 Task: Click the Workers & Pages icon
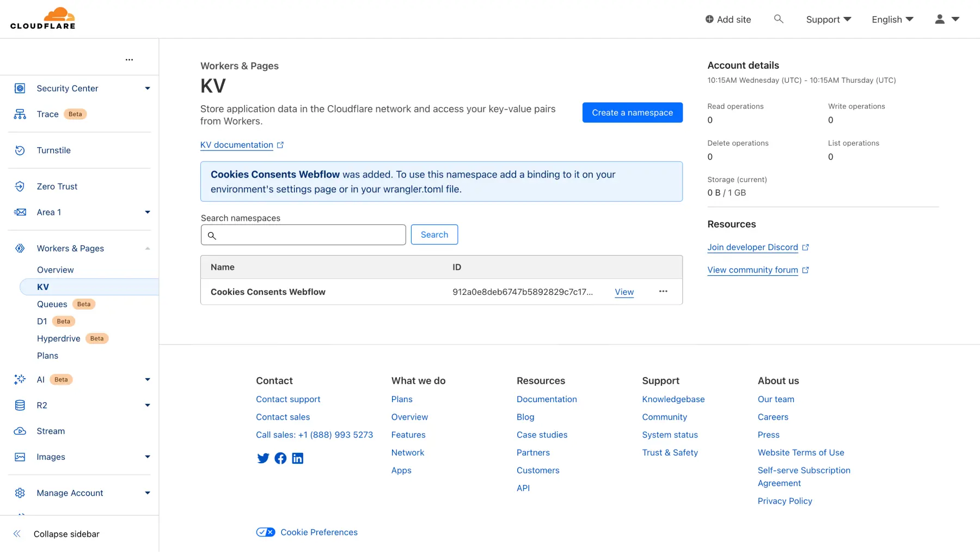point(20,248)
